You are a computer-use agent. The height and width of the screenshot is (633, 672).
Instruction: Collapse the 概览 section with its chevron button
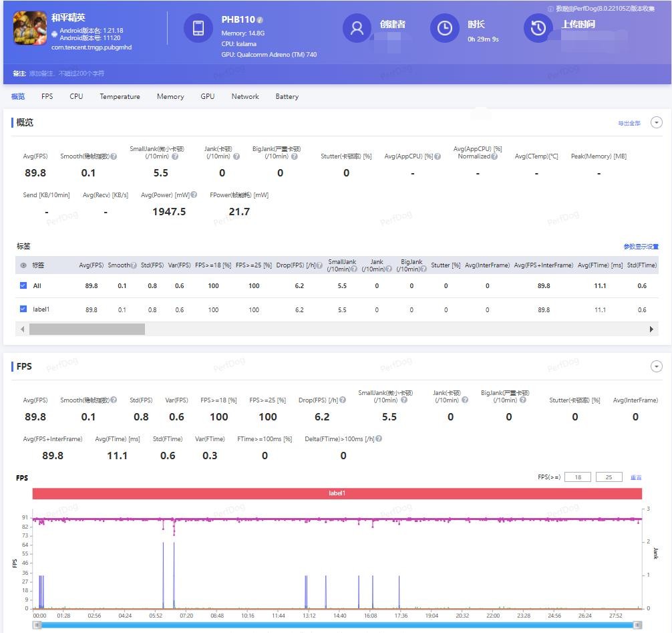point(656,122)
